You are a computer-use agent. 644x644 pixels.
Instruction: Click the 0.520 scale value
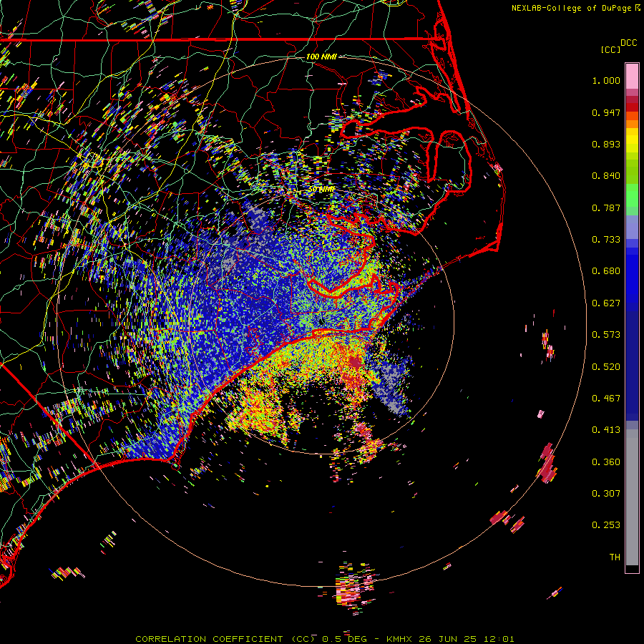click(606, 367)
